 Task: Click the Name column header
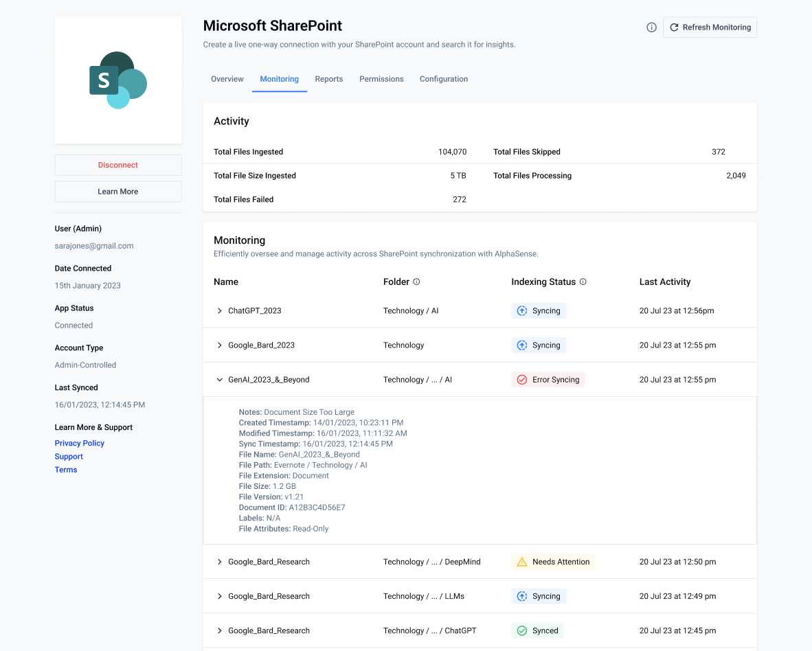point(226,282)
